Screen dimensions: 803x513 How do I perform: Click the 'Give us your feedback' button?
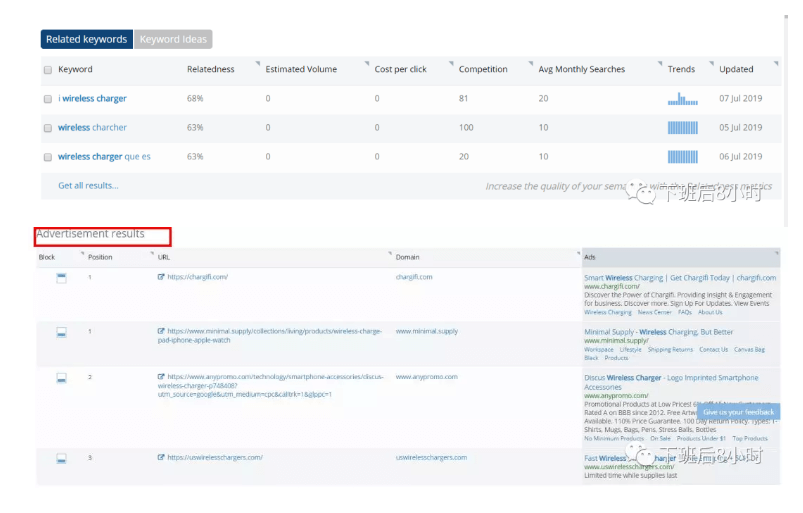coord(738,412)
